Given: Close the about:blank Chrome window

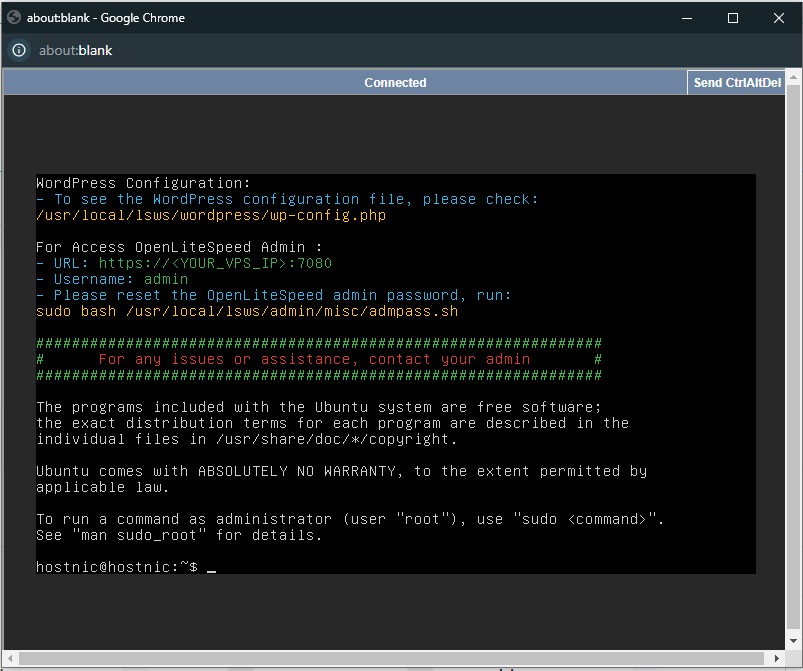Looking at the screenshot, I should tap(779, 18).
